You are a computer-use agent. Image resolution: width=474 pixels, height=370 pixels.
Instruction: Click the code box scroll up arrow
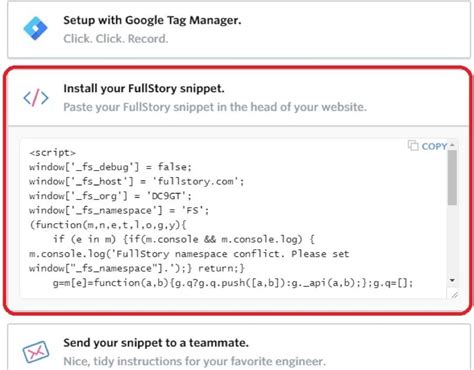452,145
